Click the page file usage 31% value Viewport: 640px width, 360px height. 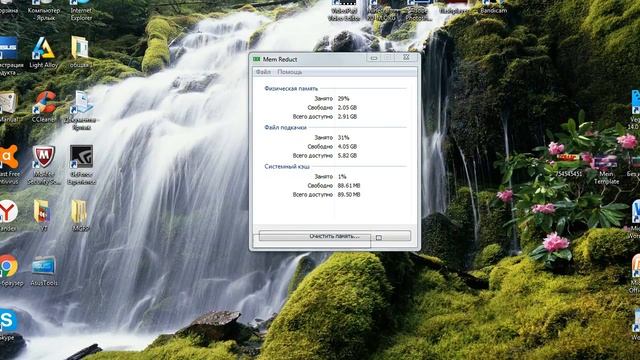coord(343,138)
